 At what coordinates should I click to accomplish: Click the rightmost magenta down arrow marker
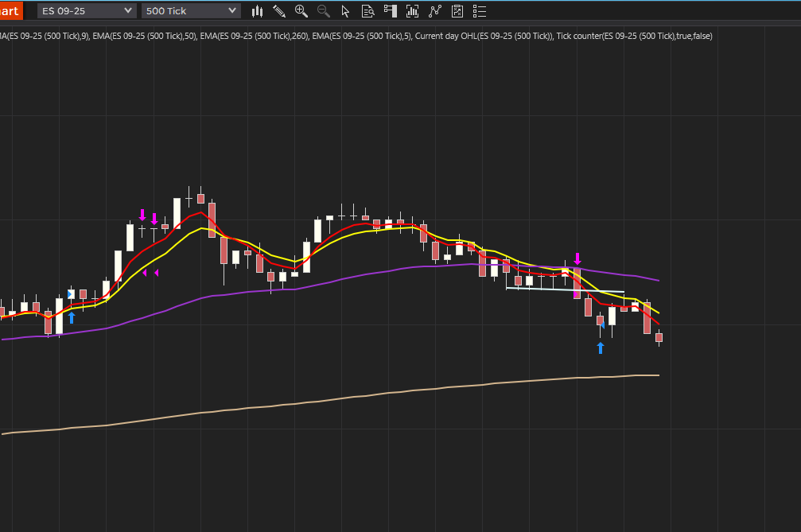click(577, 258)
